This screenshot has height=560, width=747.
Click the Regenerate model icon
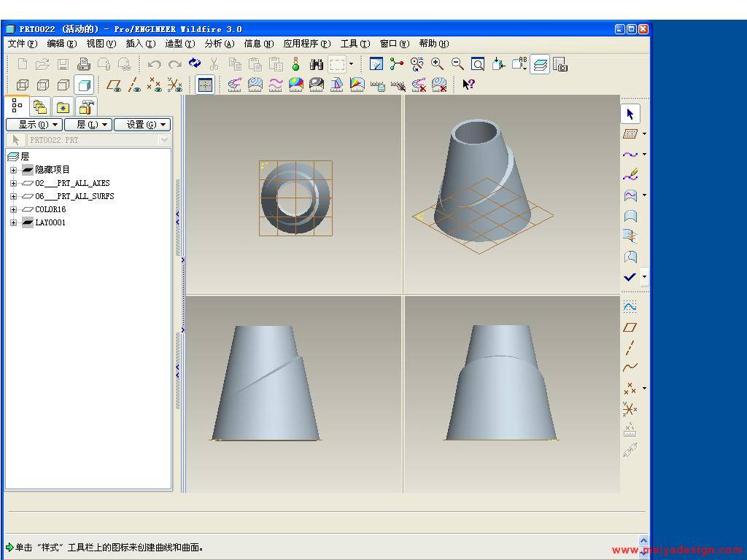point(194,63)
